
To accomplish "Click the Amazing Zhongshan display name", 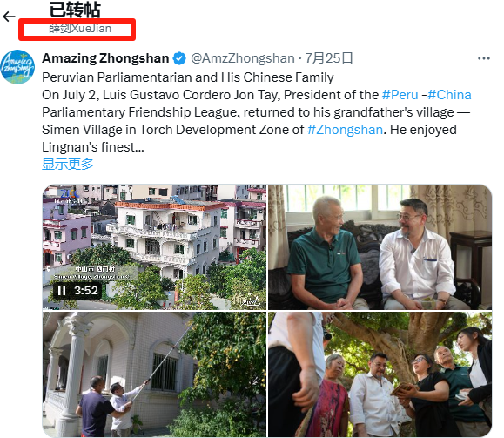I will (x=105, y=58).
